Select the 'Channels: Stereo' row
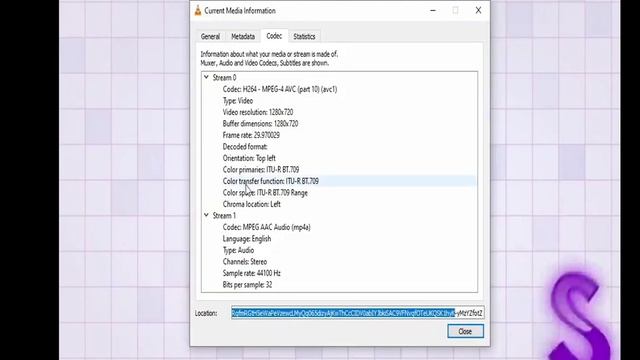The image size is (640, 360). click(x=244, y=262)
